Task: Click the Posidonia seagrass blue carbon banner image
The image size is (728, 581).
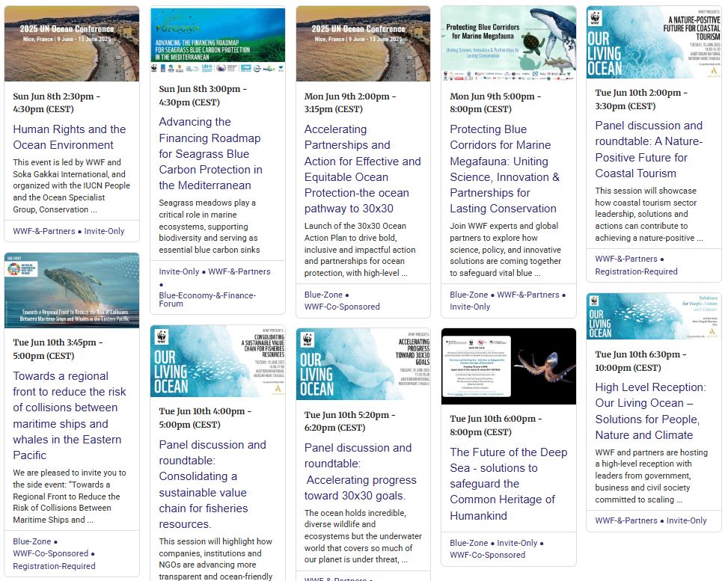Action: (218, 40)
